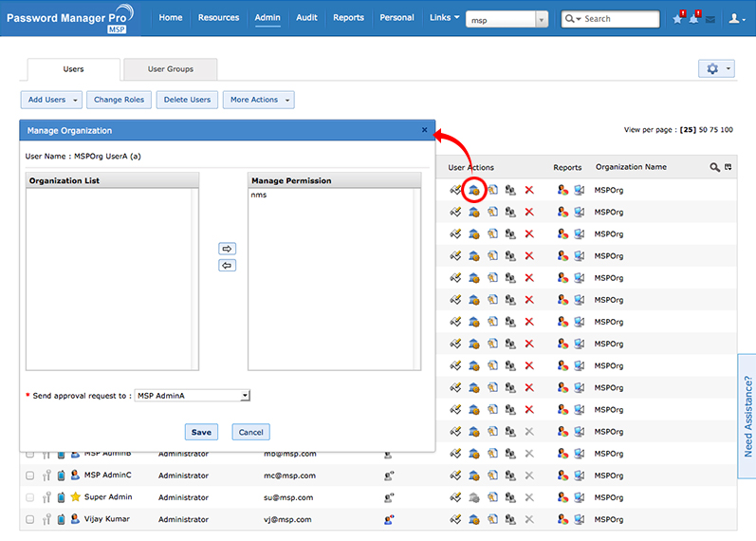Open Reports in top navigation bar
756x541 pixels.
tap(348, 17)
